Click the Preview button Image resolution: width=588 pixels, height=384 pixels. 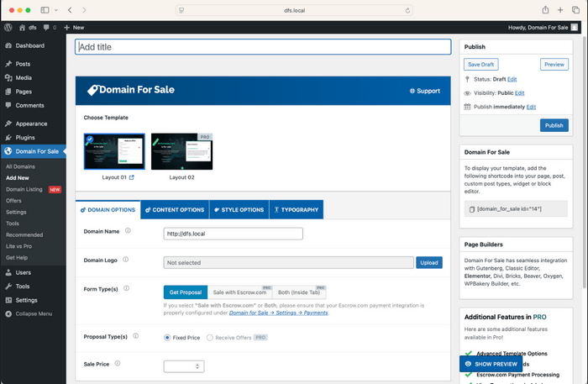pos(554,65)
